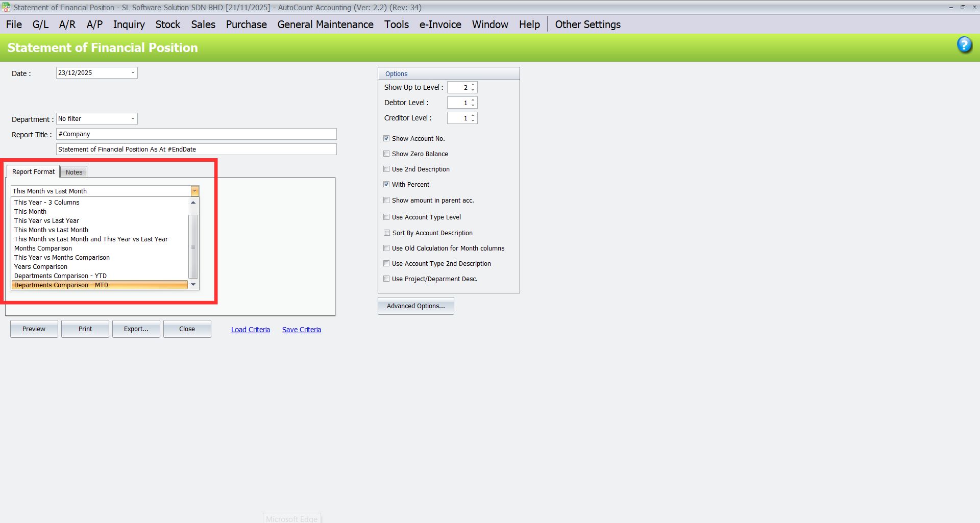Viewport: 980px width, 523px height.
Task: Open the G/L menu
Action: tap(40, 24)
